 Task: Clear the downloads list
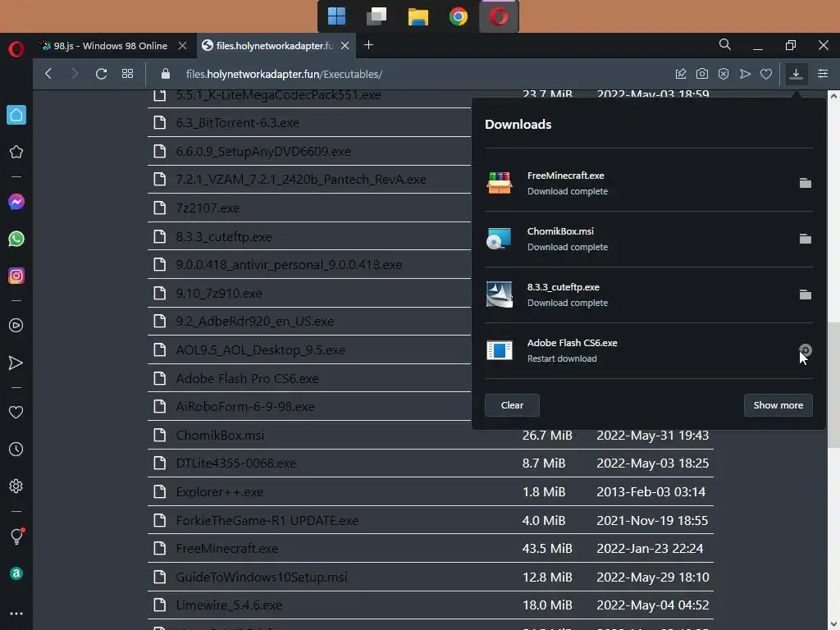(x=512, y=405)
